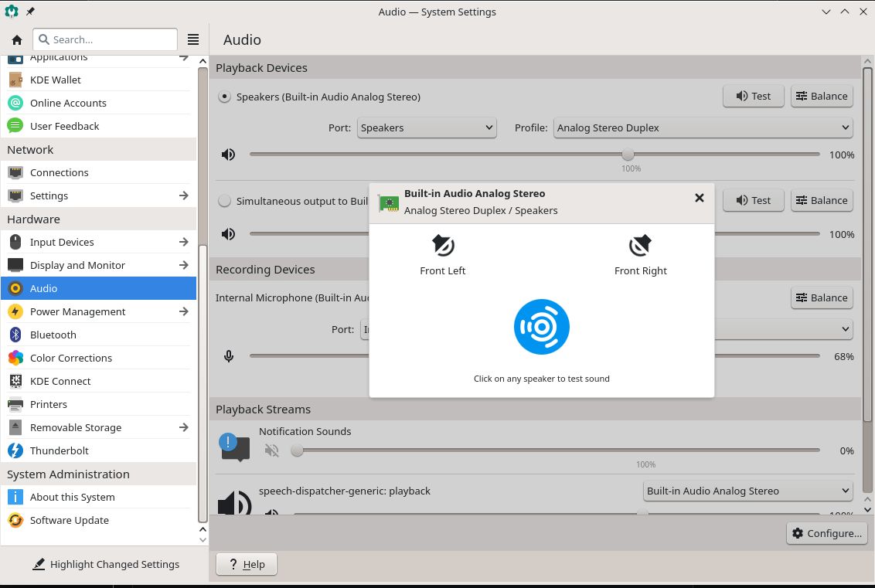Go to the System Settings home page
This screenshot has width=875, height=588.
17,39
